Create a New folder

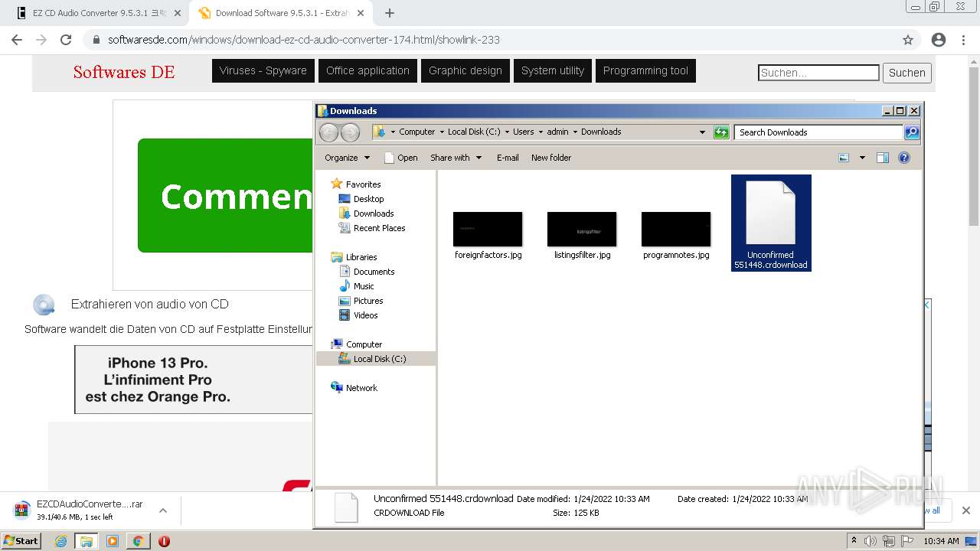point(551,158)
